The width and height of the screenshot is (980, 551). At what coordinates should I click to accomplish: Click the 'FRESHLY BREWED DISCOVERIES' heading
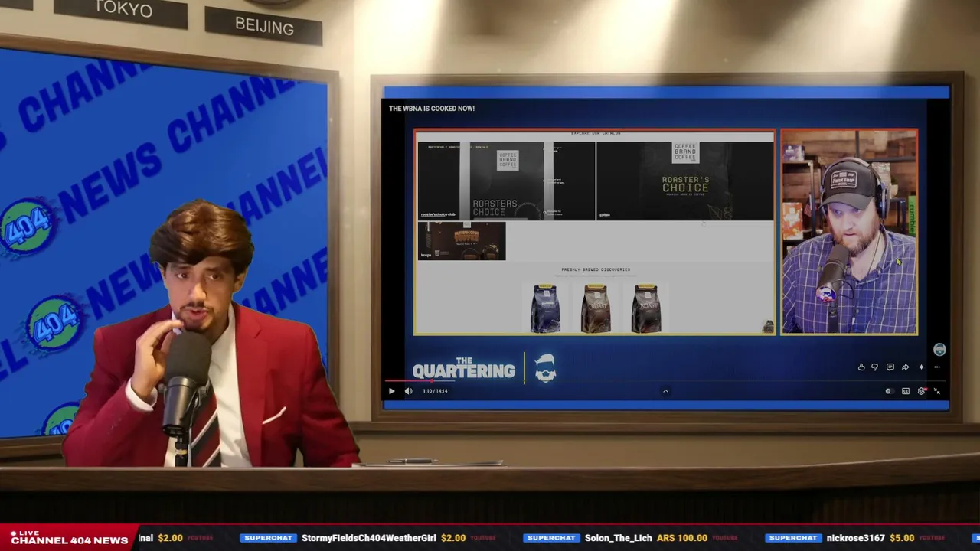tap(596, 269)
